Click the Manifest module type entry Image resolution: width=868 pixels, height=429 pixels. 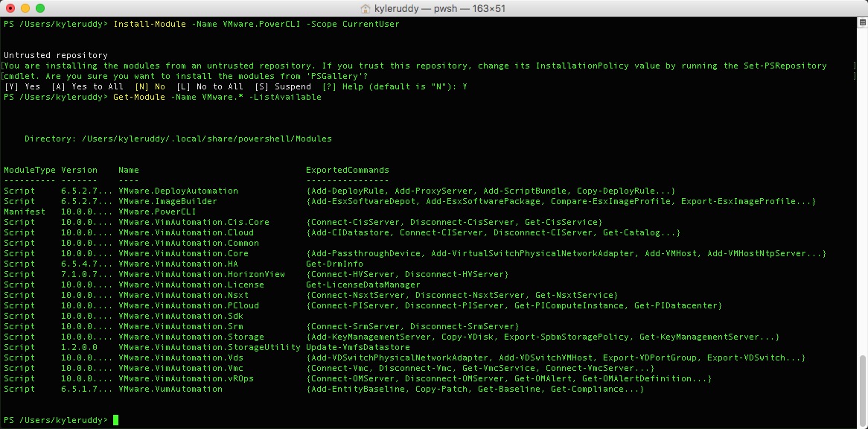coord(25,212)
